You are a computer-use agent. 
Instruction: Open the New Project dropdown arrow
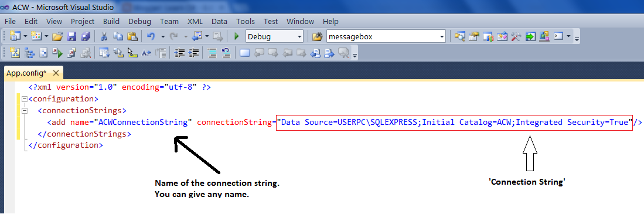tap(25, 36)
